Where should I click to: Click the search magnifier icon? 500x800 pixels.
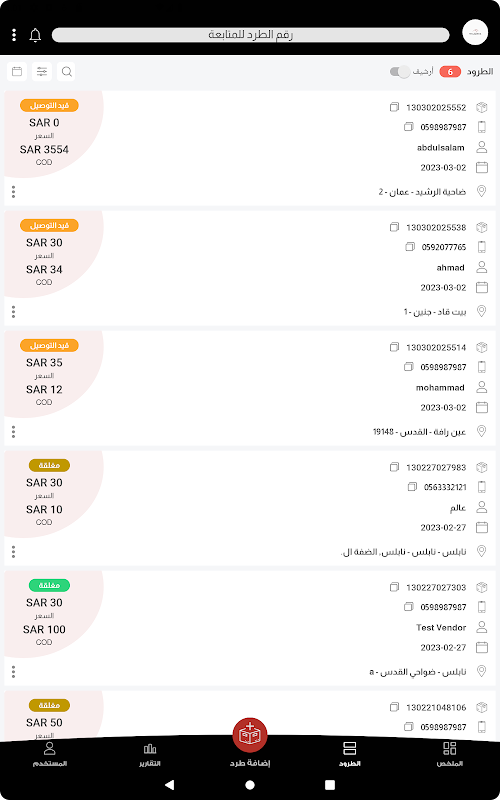[x=66, y=71]
